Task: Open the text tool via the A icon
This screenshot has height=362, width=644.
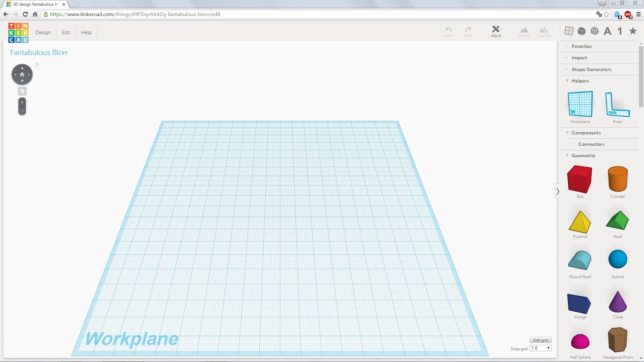Action: tap(608, 31)
